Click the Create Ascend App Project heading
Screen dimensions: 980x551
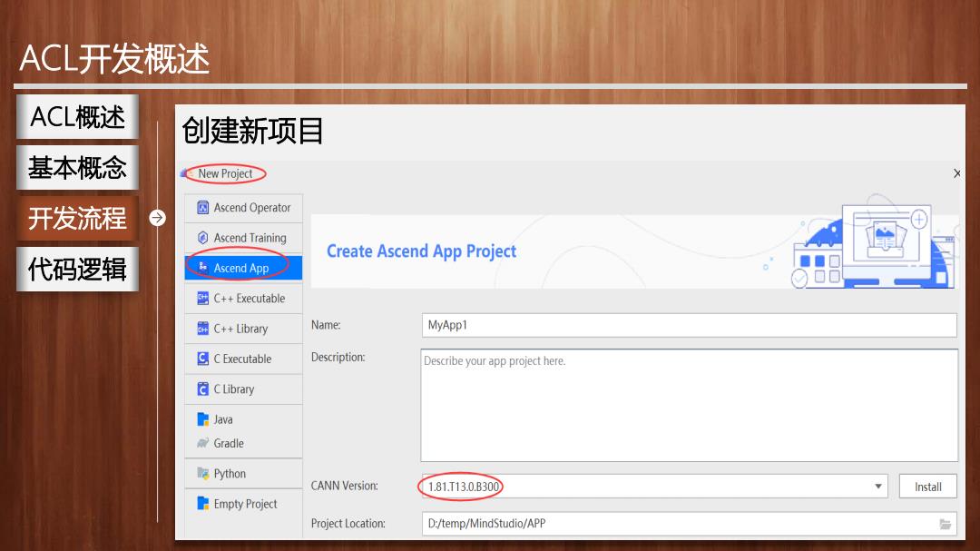[421, 251]
